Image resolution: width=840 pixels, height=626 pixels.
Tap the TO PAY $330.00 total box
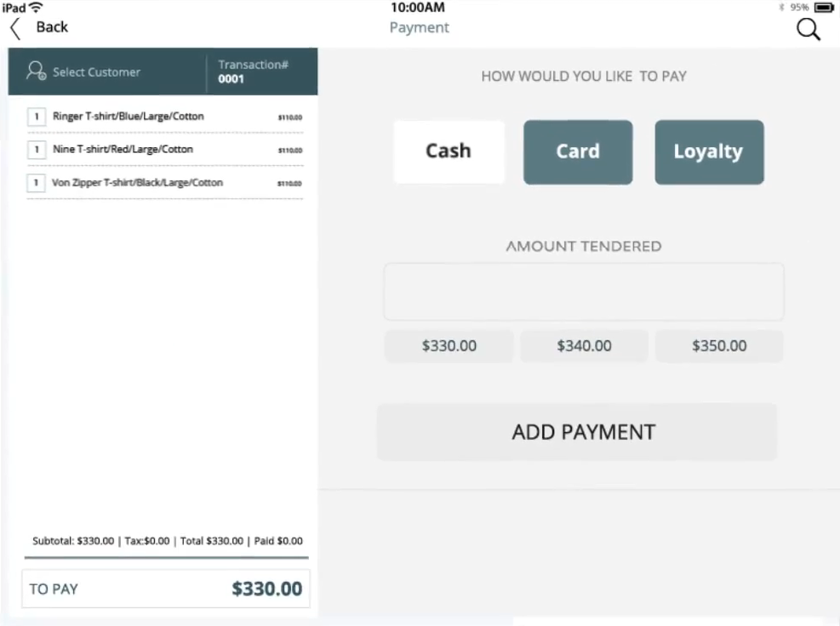165,589
